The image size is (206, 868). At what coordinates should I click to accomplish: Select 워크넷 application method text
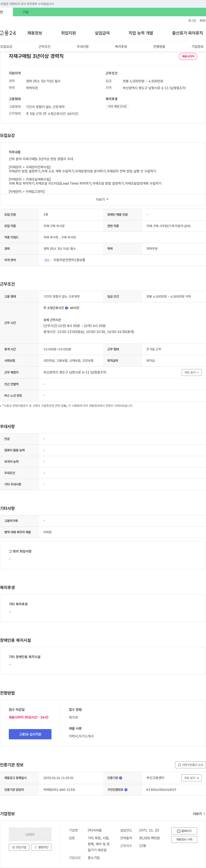coord(74,717)
